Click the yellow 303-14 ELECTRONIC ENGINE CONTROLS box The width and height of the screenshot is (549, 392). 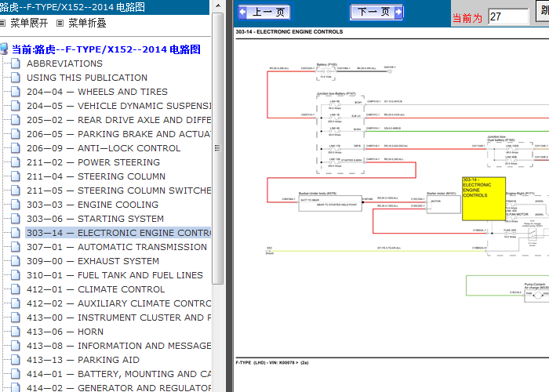[x=484, y=199]
